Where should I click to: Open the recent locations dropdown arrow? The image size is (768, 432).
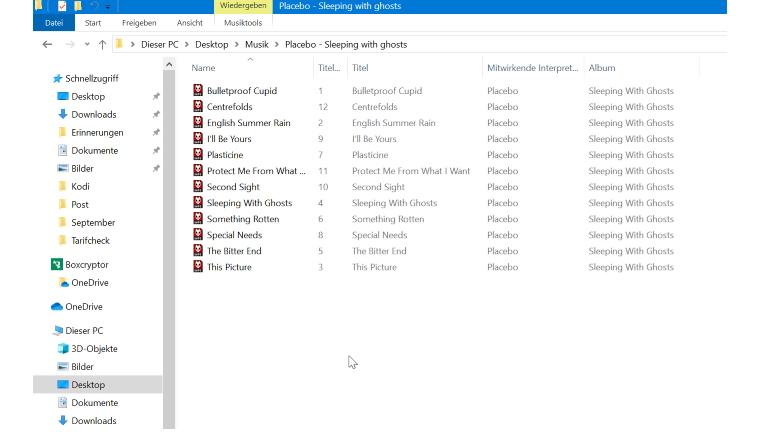click(x=87, y=45)
